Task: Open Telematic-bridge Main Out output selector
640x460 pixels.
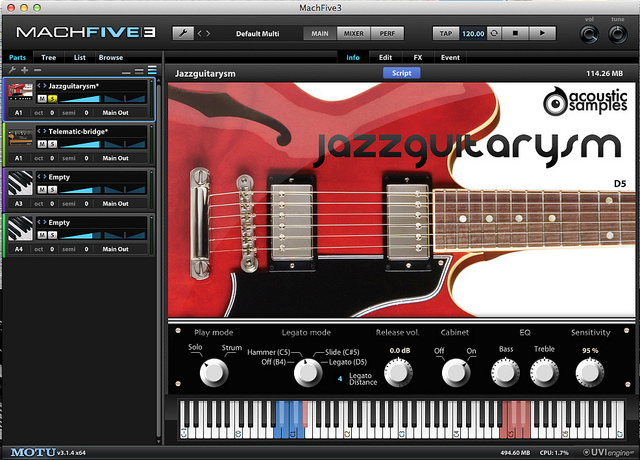Action: tap(116, 158)
